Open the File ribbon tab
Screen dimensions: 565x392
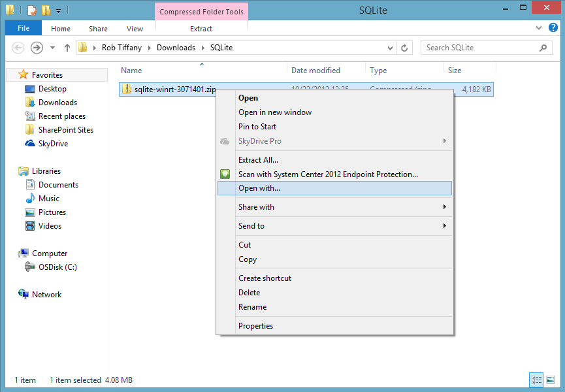tap(24, 28)
